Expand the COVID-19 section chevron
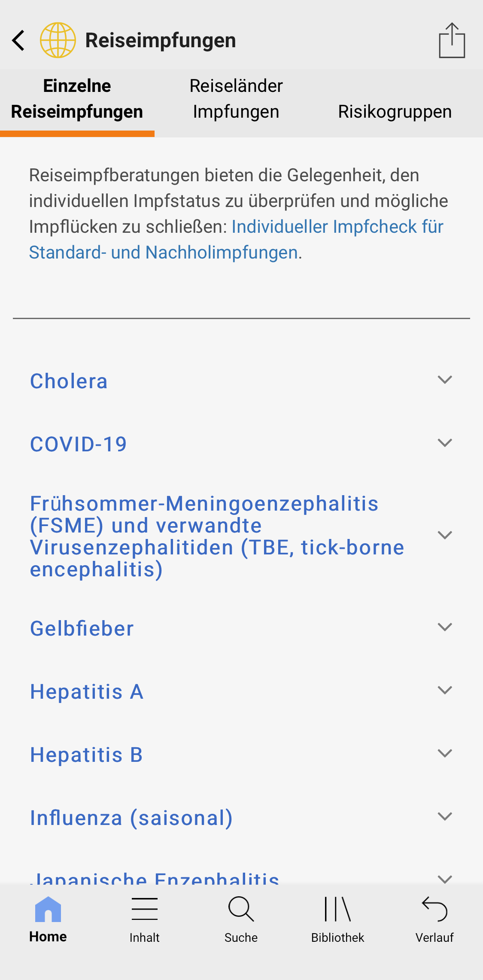Viewport: 483px width, 980px height. [x=445, y=443]
